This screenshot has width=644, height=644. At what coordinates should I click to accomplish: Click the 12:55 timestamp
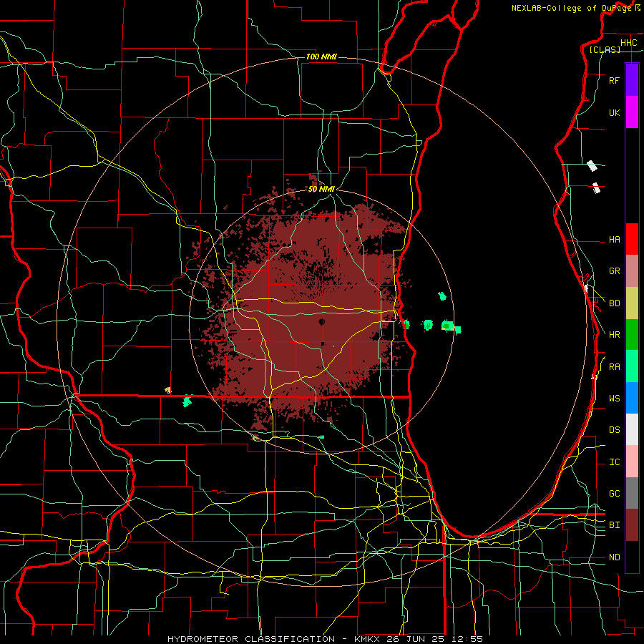click(x=468, y=639)
